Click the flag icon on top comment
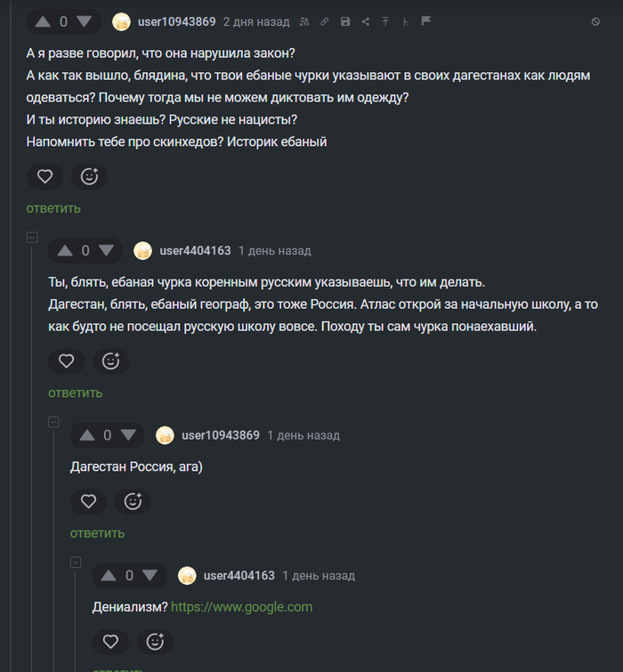This screenshot has height=672, width=623. [x=426, y=21]
